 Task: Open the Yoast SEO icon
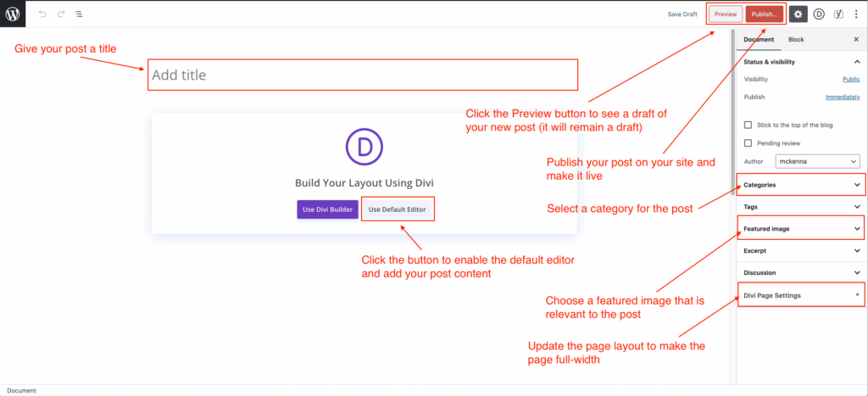(x=838, y=14)
